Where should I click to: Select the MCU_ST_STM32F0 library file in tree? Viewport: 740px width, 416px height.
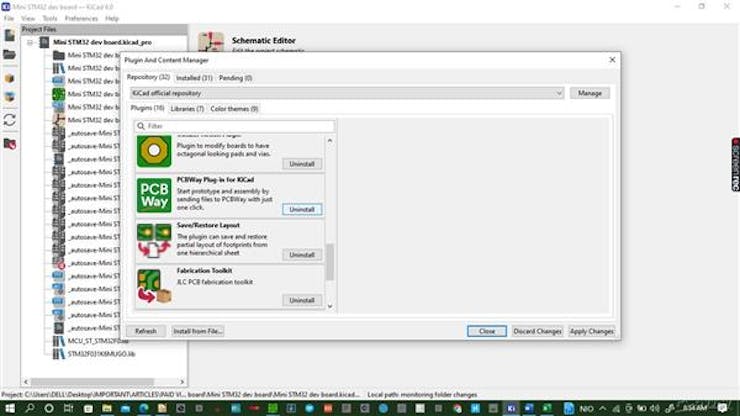coord(98,340)
